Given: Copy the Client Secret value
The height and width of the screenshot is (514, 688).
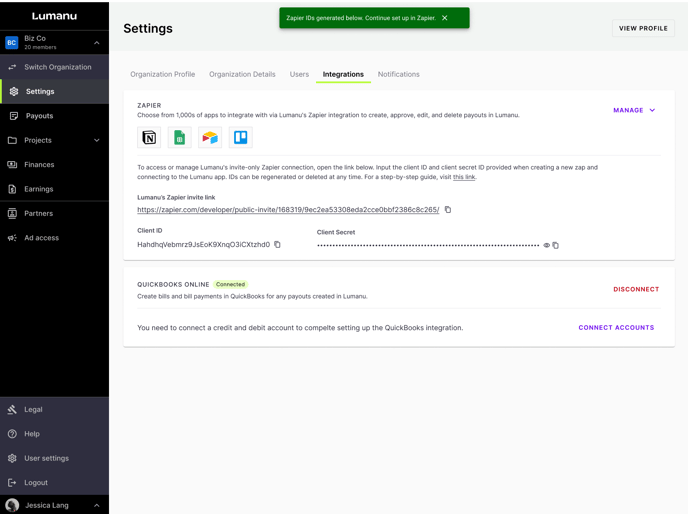Looking at the screenshot, I should tap(556, 245).
